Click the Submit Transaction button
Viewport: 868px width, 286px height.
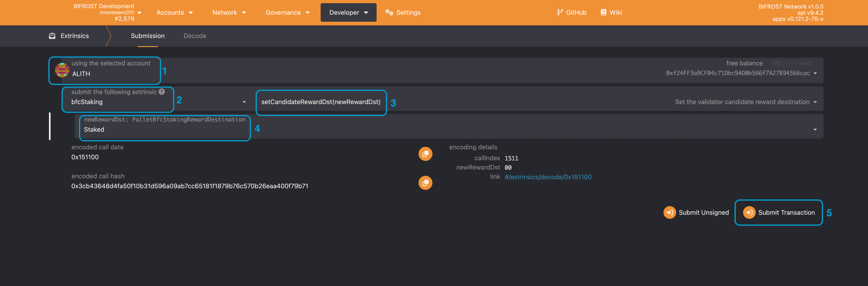(779, 213)
